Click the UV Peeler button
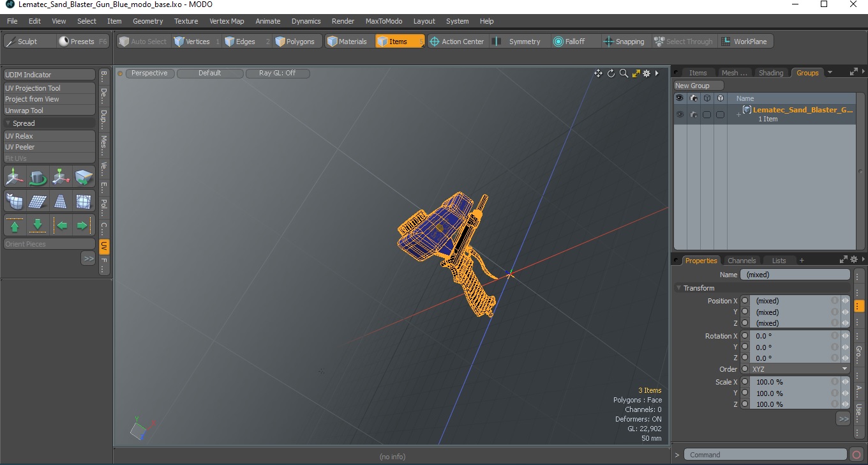Viewport: 868px width, 465px height. pos(49,147)
